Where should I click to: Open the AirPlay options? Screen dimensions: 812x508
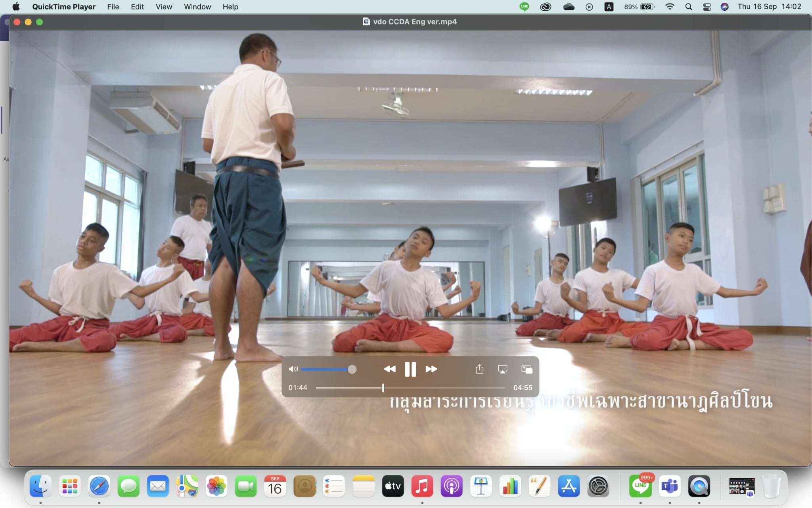coord(502,369)
